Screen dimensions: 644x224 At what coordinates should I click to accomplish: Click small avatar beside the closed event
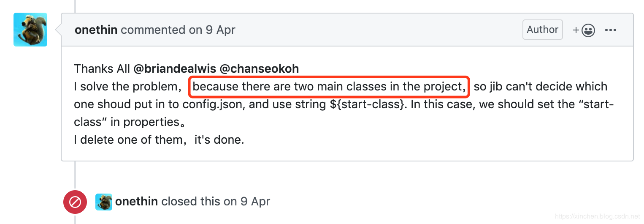(x=104, y=202)
